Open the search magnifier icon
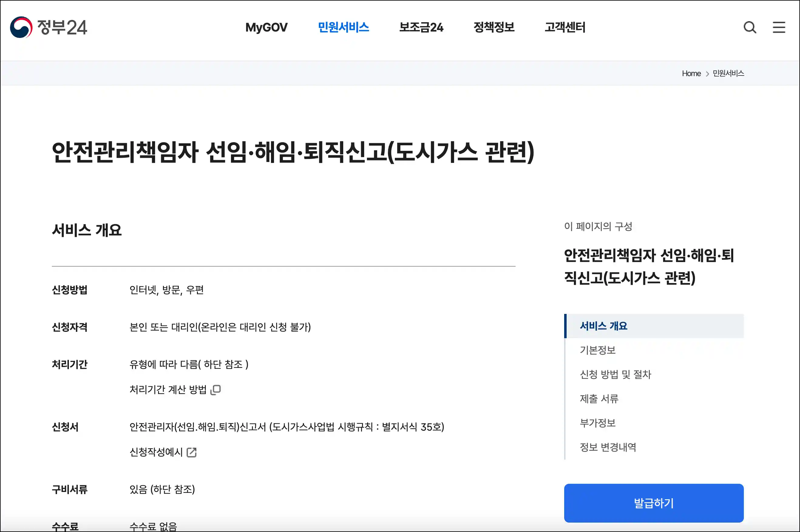Viewport: 800px width, 532px height. click(x=750, y=27)
